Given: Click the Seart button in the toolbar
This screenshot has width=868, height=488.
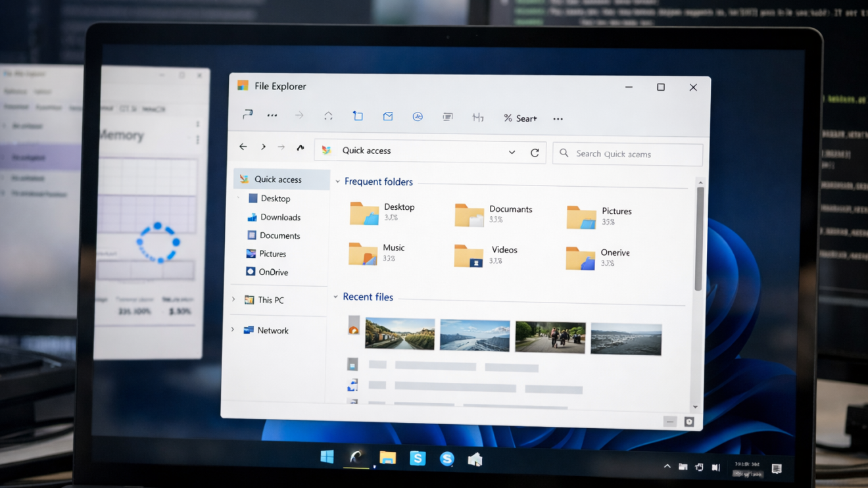Looking at the screenshot, I should (x=520, y=118).
